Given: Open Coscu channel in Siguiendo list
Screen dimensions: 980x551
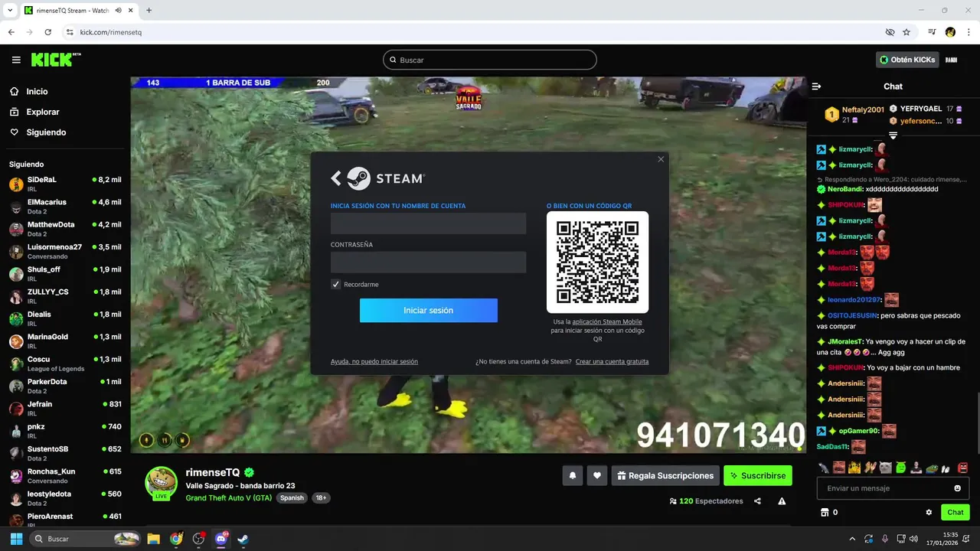Looking at the screenshot, I should 65,364.
